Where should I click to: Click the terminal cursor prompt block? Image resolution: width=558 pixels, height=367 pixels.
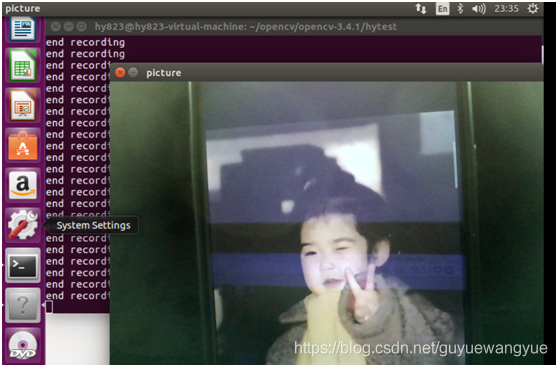(49, 307)
